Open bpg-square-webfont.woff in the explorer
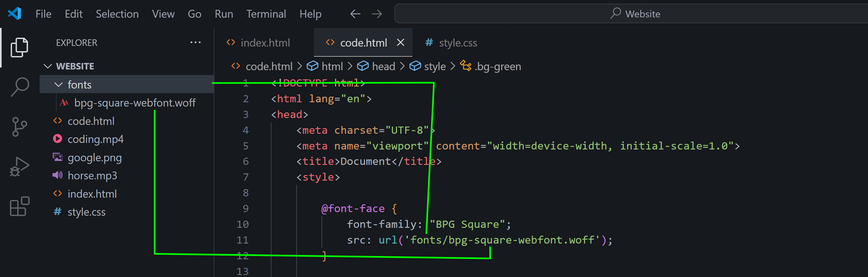This screenshot has width=868, height=277. tap(135, 103)
